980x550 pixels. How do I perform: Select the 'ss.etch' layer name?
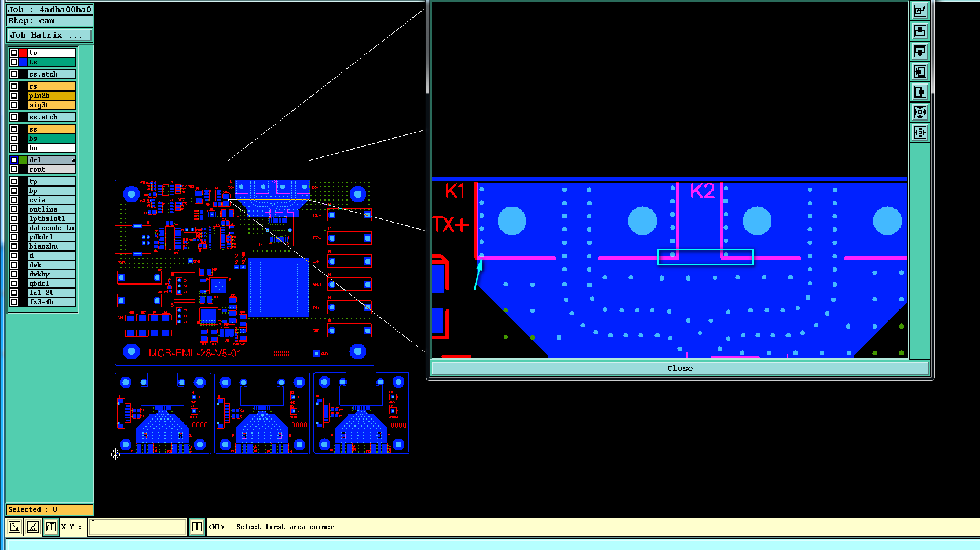(52, 117)
